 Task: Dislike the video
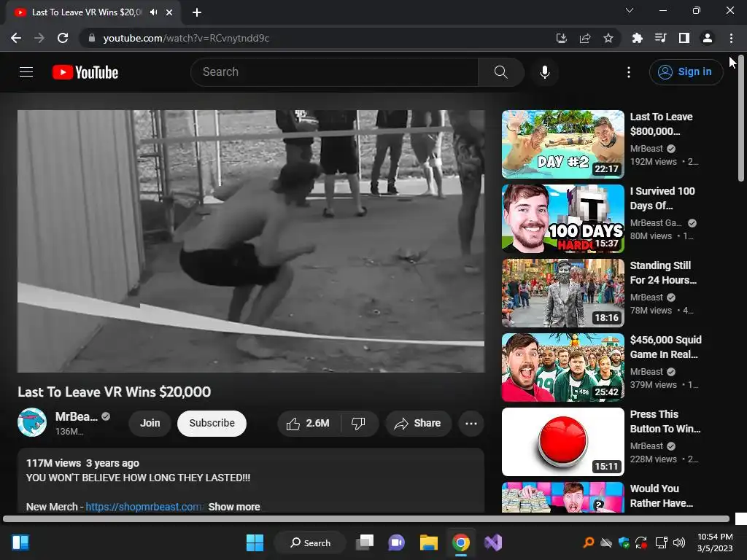(358, 424)
